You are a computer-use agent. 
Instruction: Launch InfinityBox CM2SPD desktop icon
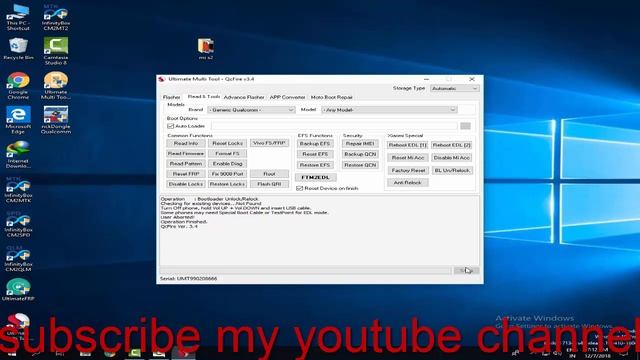[x=18, y=224]
